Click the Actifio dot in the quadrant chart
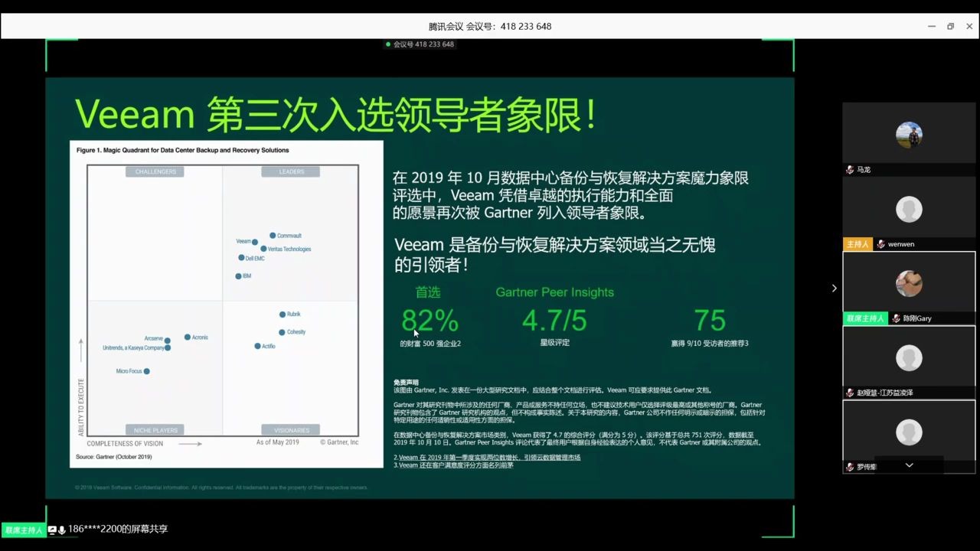The image size is (980, 551). pos(258,347)
